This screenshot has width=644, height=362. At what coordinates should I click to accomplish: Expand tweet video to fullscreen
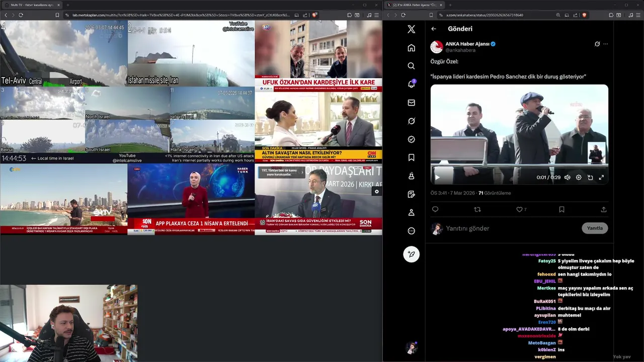click(x=601, y=177)
